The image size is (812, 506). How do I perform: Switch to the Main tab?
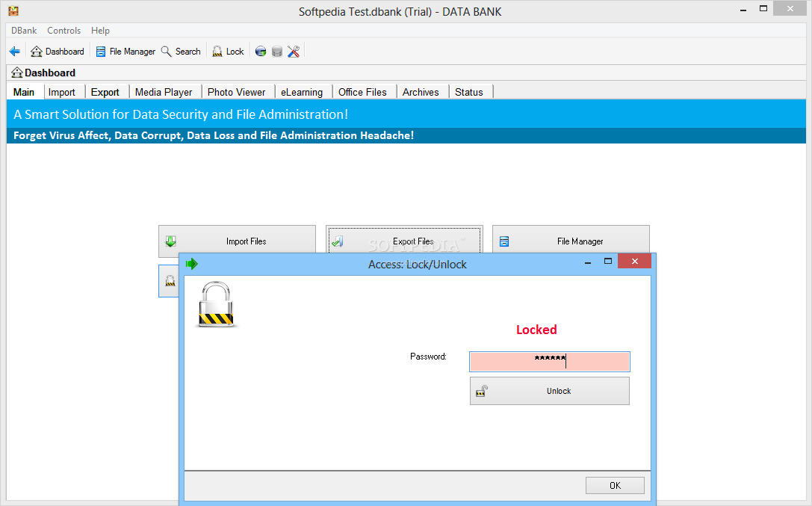[x=24, y=92]
